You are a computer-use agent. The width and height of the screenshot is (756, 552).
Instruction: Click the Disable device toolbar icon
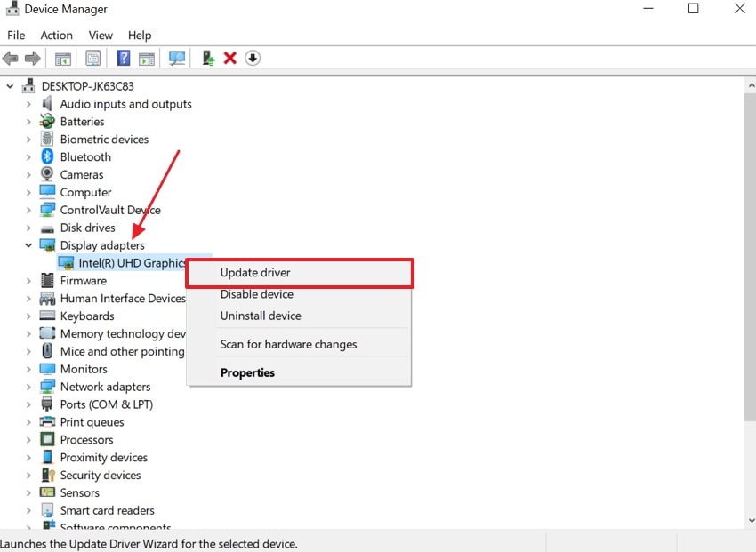[253, 58]
